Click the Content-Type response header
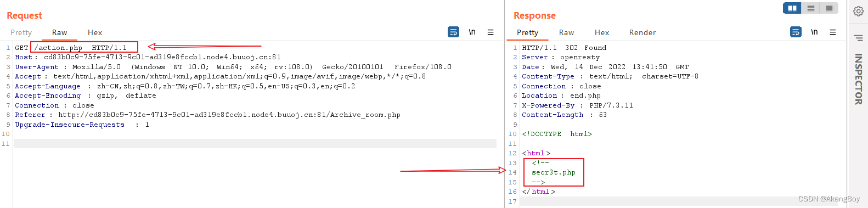Image resolution: width=868 pixels, height=208 pixels. tap(610, 76)
